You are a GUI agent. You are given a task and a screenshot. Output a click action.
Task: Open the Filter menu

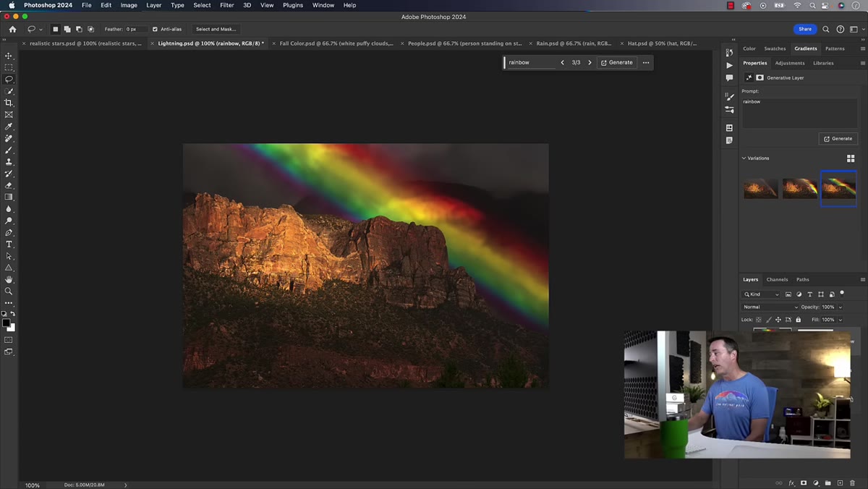click(x=226, y=5)
